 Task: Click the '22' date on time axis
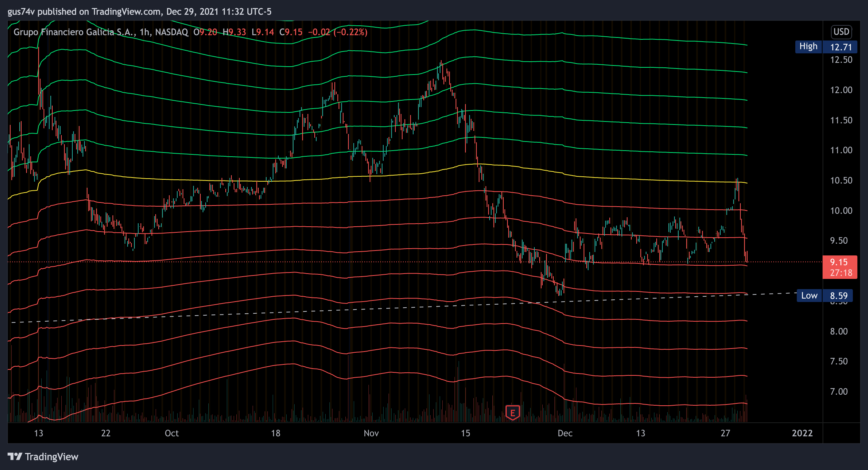pyautogui.click(x=106, y=433)
